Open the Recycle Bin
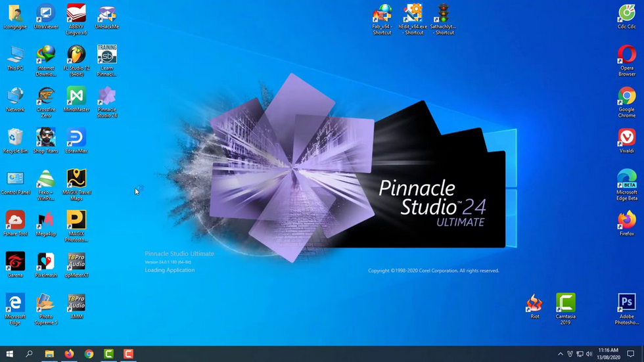Image resolution: width=644 pixels, height=362 pixels. click(x=15, y=141)
